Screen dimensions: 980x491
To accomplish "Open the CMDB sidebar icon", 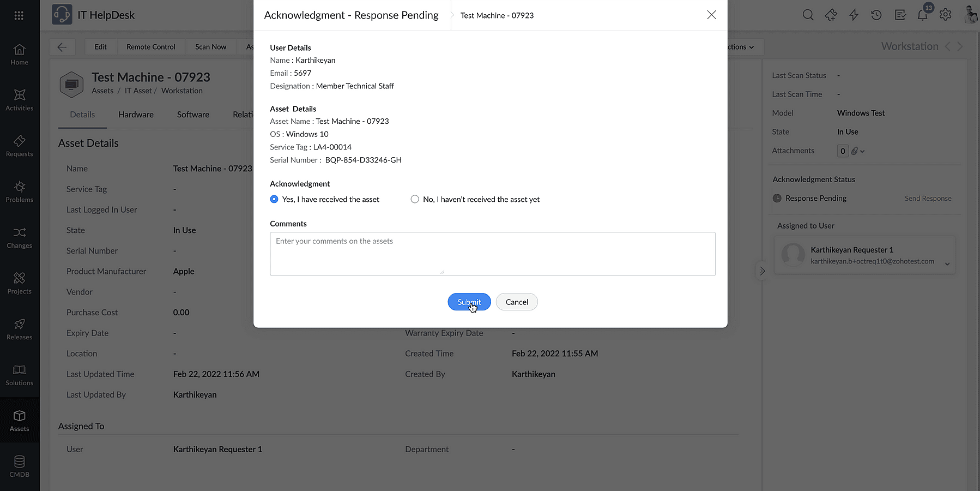I will (x=19, y=466).
